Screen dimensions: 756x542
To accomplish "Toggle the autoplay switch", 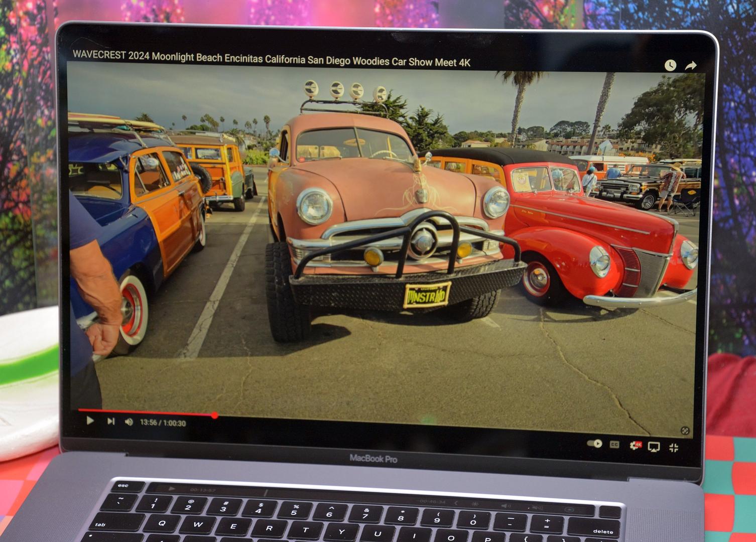I will [x=594, y=444].
